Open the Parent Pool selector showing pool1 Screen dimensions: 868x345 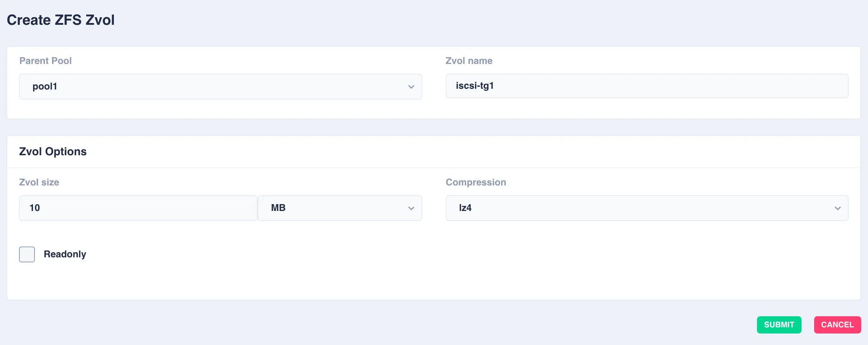tap(220, 87)
